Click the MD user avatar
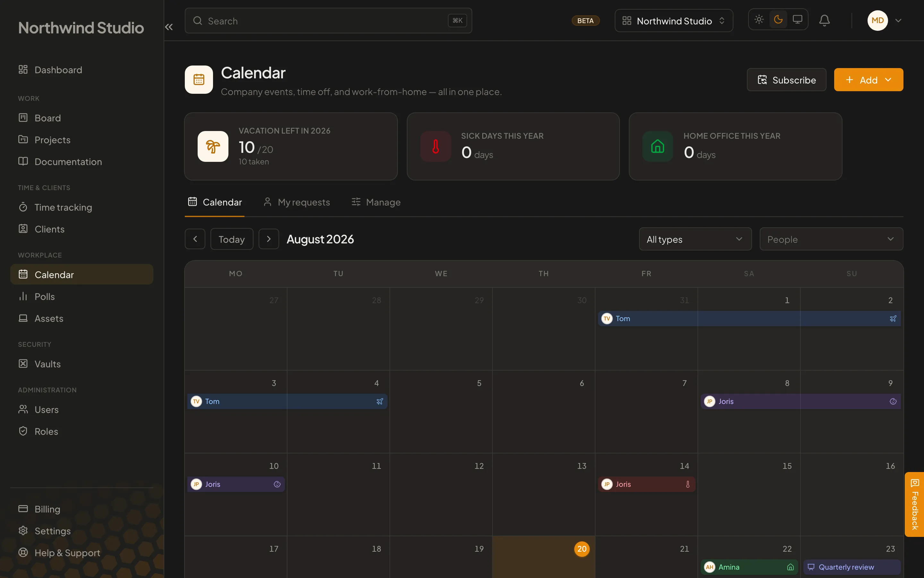 point(877,20)
